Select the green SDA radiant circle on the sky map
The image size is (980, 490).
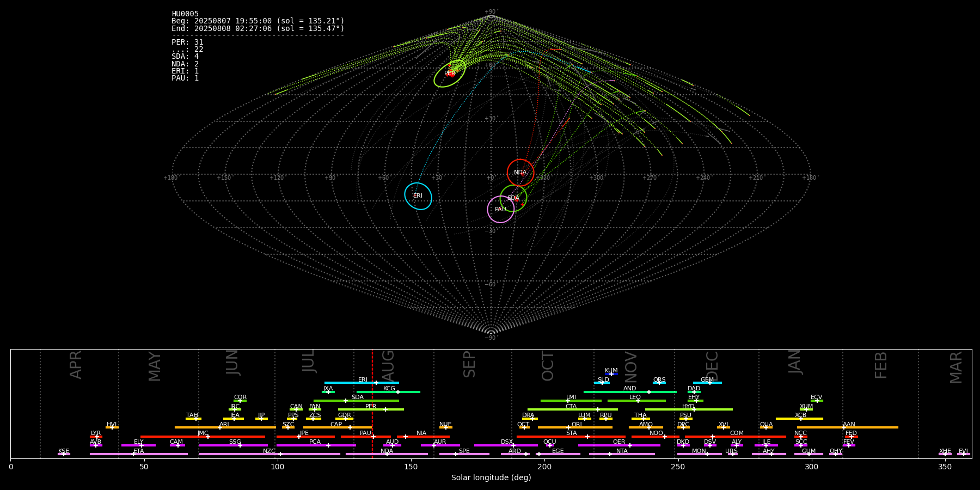[513, 198]
